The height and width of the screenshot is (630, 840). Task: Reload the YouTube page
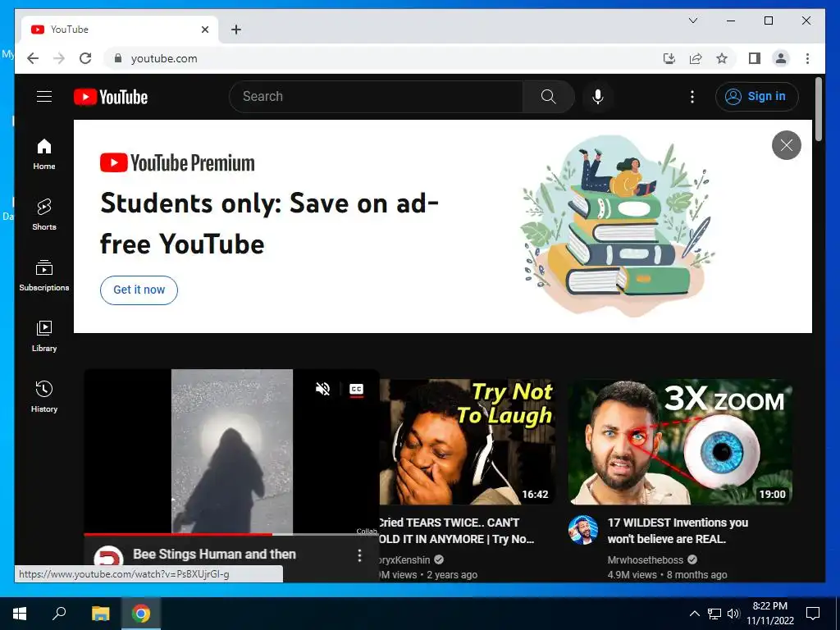click(x=85, y=58)
